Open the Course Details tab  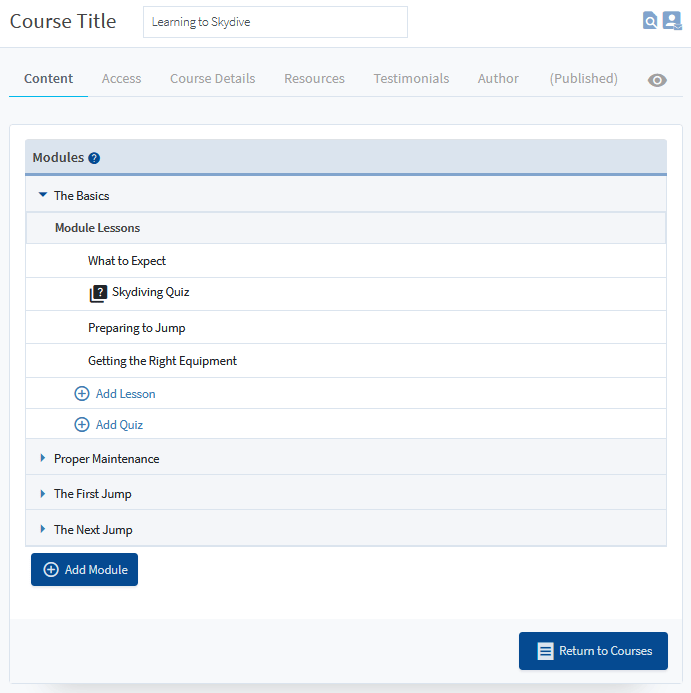(x=213, y=79)
